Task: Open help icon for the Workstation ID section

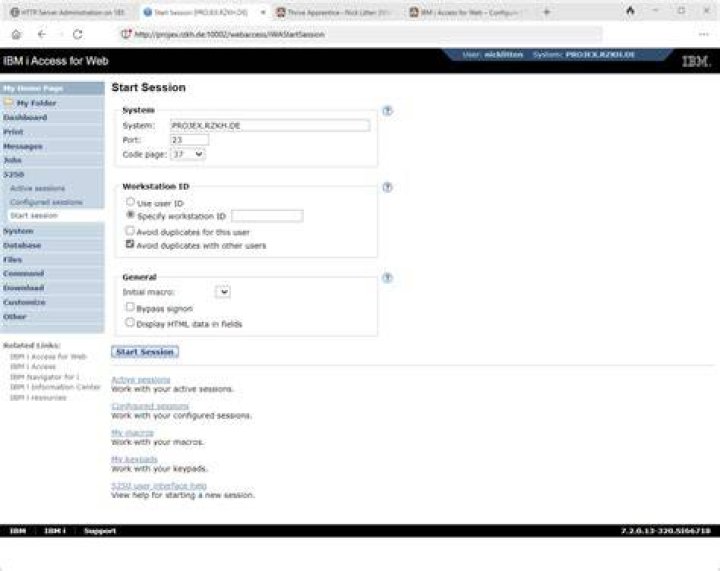Action: (x=388, y=187)
